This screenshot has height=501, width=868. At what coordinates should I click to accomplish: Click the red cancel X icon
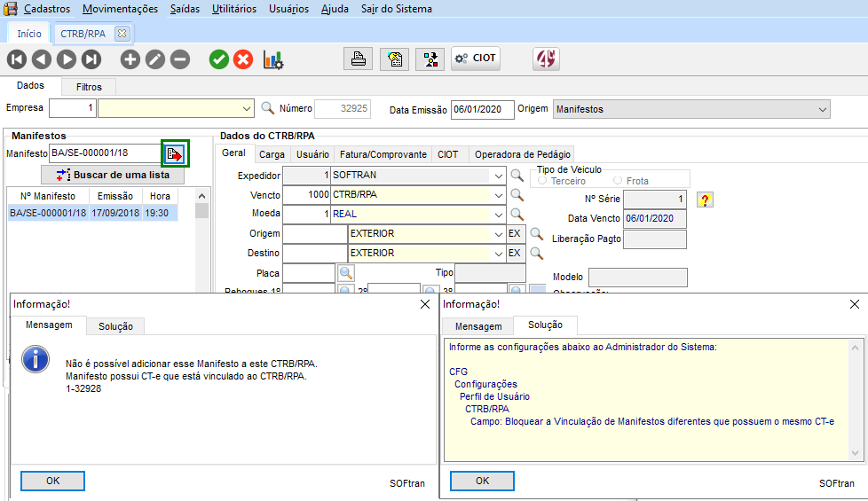243,59
